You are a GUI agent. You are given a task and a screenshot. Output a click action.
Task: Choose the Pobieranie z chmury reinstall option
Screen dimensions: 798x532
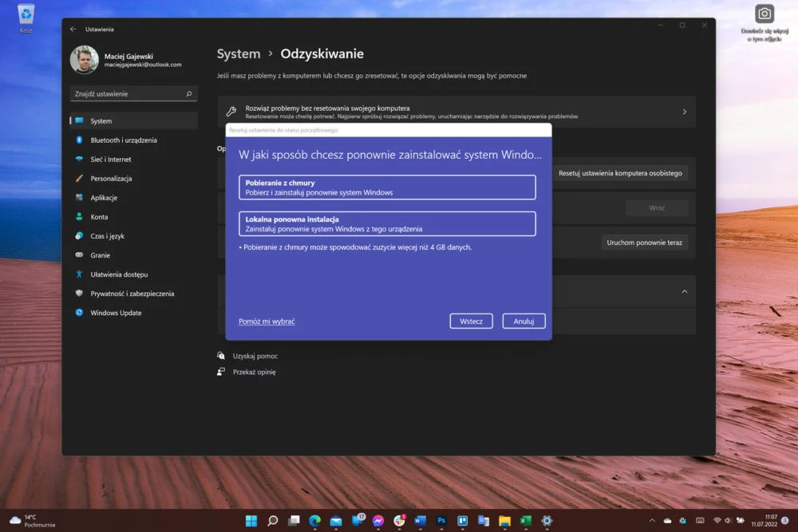click(387, 187)
